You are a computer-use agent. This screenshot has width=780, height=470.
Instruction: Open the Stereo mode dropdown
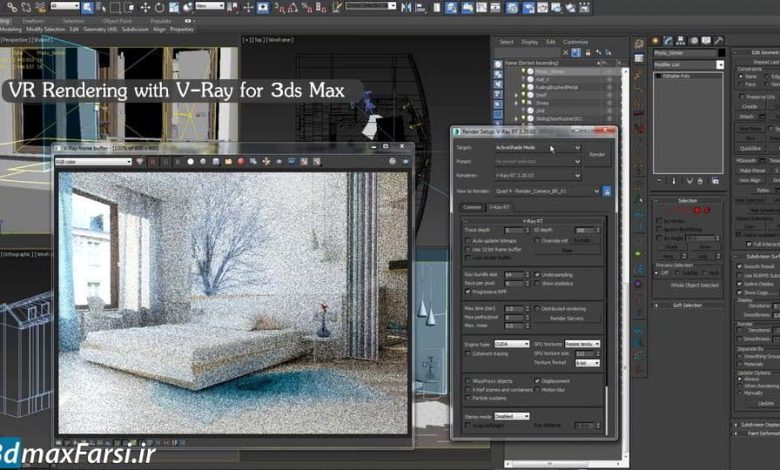point(511,416)
